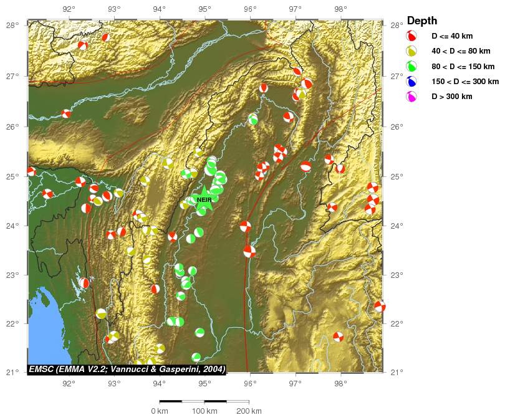This screenshot has width=505, height=420.
Task: Click the 28° latitude label on the left axis
Action: [x=12, y=25]
